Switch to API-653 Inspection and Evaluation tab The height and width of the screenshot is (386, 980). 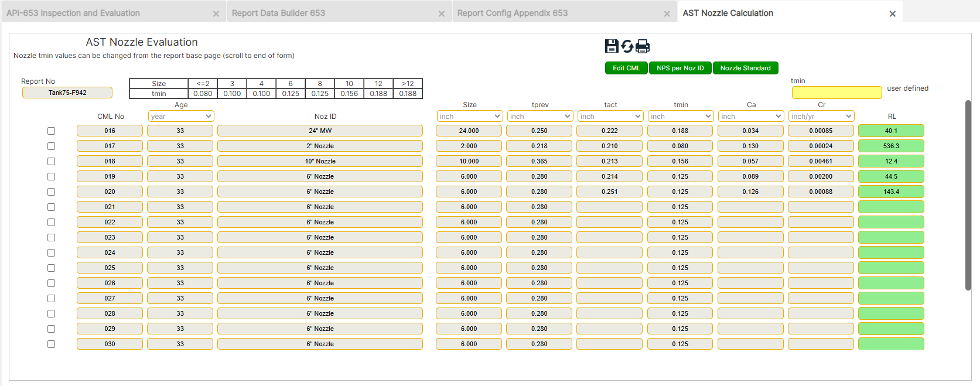[x=73, y=13]
